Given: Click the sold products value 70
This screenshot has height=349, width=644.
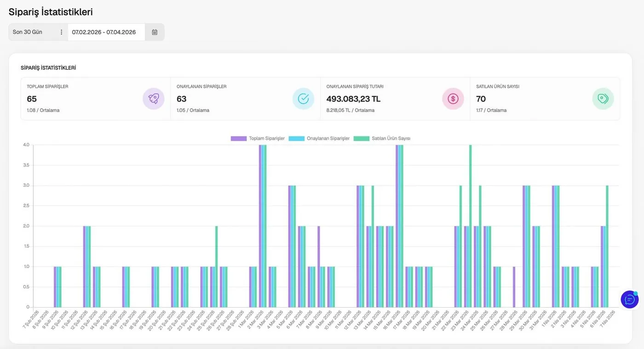Looking at the screenshot, I should [x=481, y=99].
